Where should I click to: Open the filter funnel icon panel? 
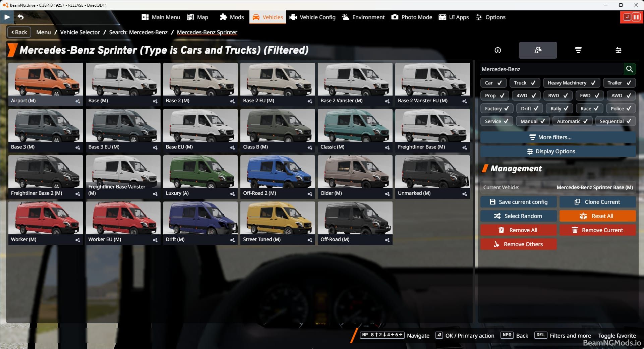point(578,50)
